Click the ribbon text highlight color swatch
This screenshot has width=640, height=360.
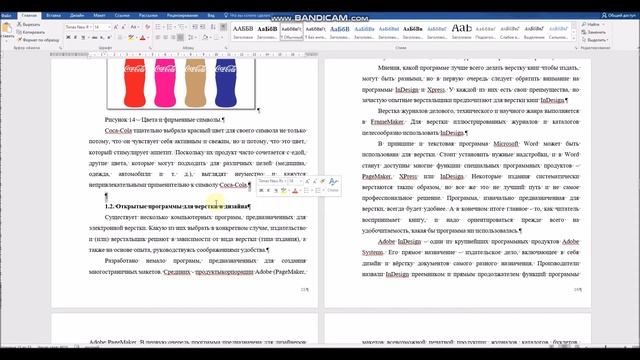[131, 38]
